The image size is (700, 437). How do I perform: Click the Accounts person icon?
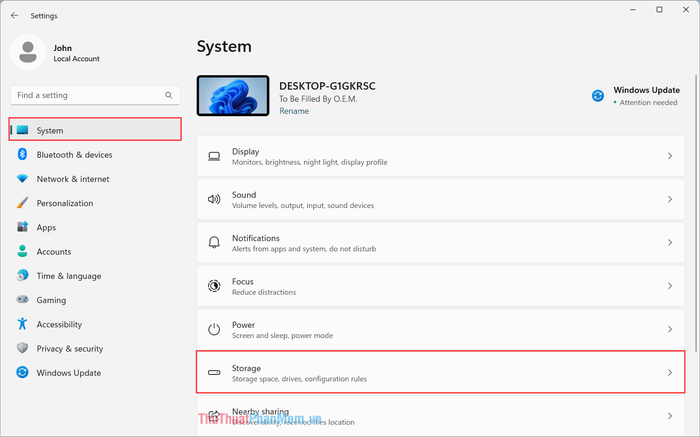[x=22, y=251]
